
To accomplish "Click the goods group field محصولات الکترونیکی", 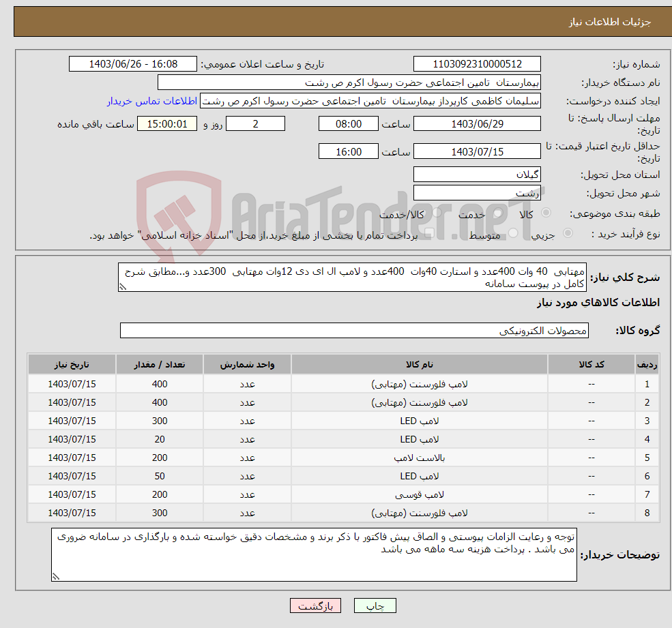I will [354, 330].
